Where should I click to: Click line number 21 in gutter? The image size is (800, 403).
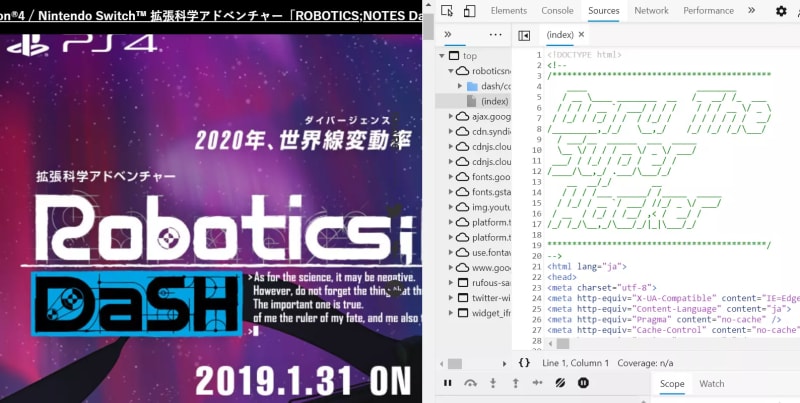tap(536, 266)
